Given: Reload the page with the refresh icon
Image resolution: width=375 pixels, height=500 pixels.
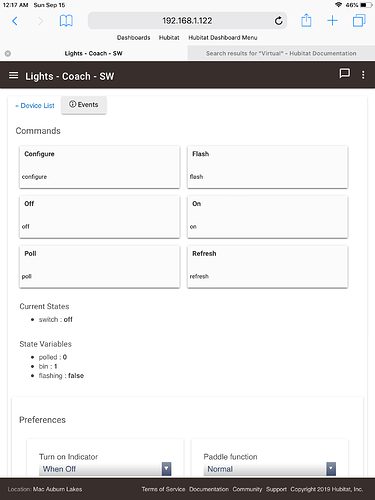Looking at the screenshot, I should tap(278, 21).
